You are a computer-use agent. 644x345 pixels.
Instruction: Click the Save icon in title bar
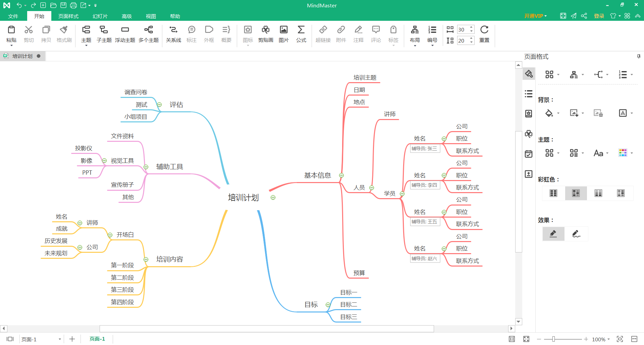63,5
